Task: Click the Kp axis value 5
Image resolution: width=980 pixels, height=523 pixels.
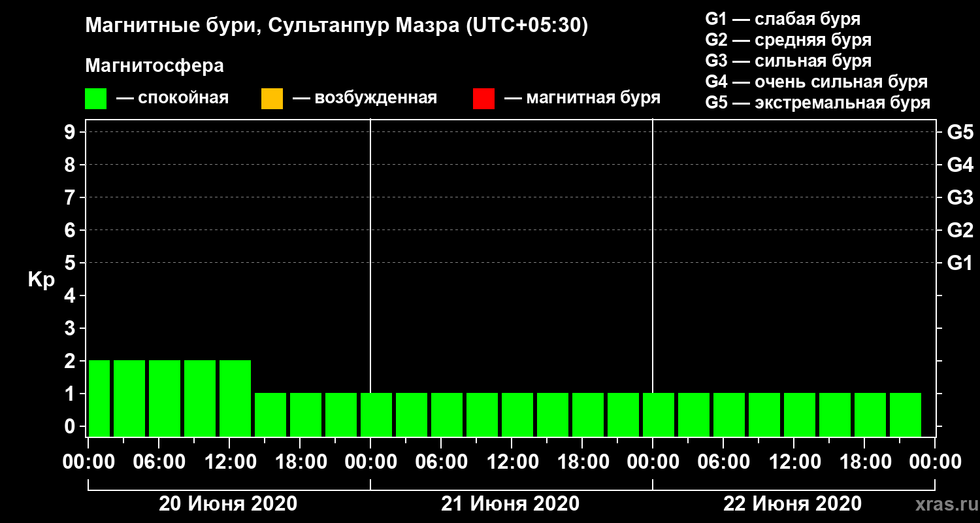Action: [71, 263]
